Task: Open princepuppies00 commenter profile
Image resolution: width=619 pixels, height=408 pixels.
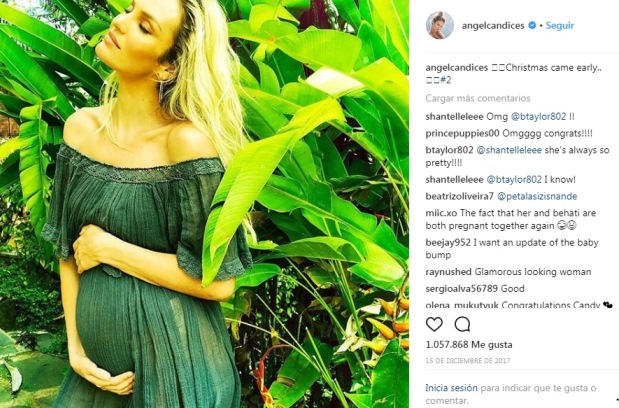Action: (462, 134)
